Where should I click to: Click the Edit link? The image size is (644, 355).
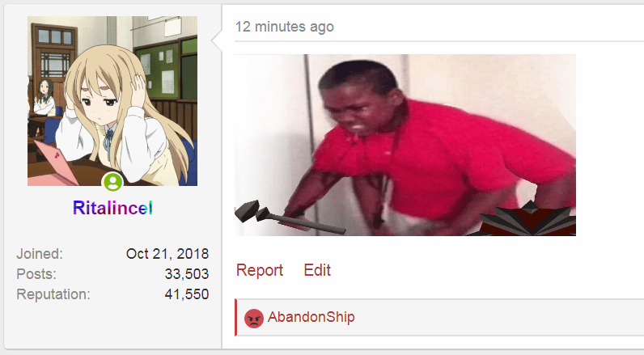[x=317, y=270]
